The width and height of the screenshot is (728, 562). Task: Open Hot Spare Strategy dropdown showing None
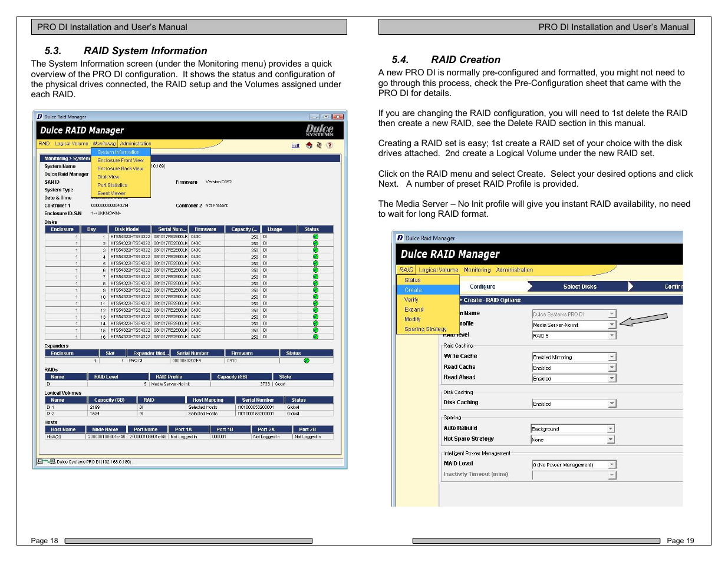click(x=573, y=439)
